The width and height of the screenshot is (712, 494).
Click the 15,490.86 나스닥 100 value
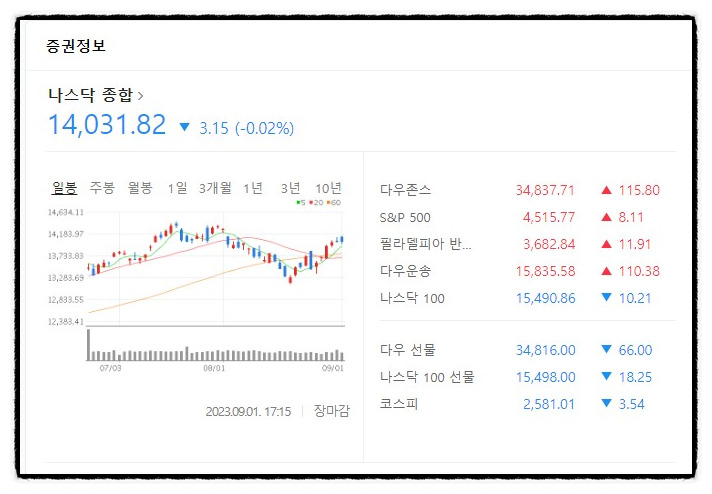coord(545,298)
